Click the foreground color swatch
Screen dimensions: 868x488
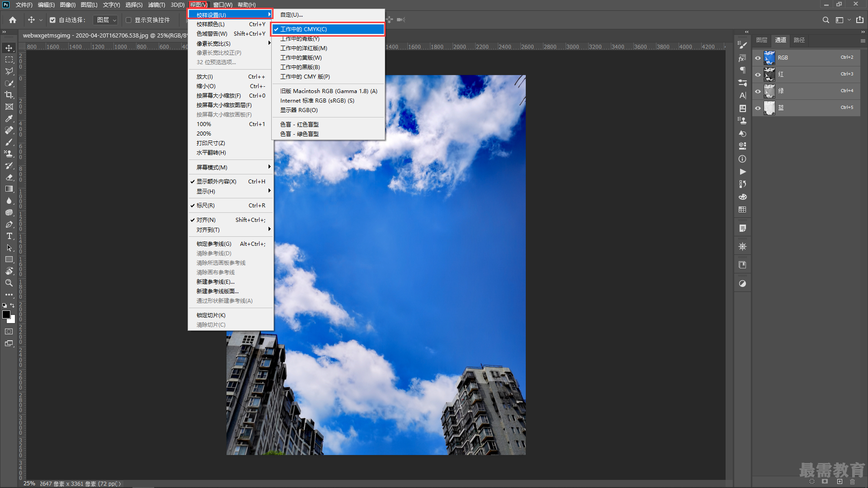[x=6, y=314]
